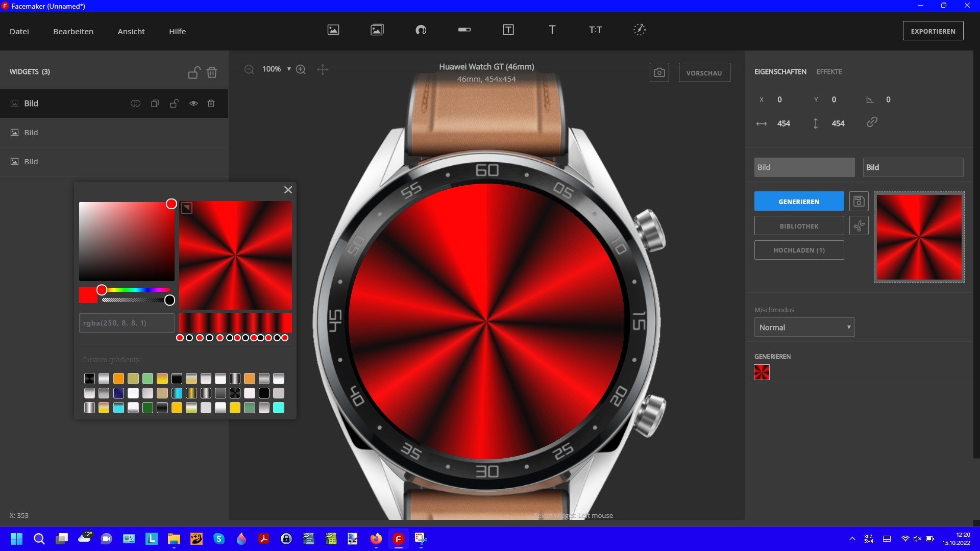
Task: Click the scissors crop icon
Action: 859,226
